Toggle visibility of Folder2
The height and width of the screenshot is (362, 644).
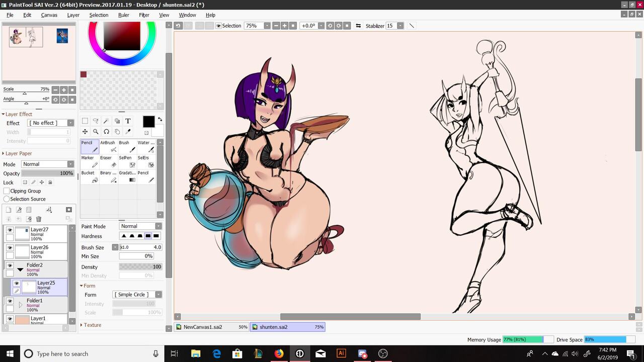pyautogui.click(x=10, y=265)
